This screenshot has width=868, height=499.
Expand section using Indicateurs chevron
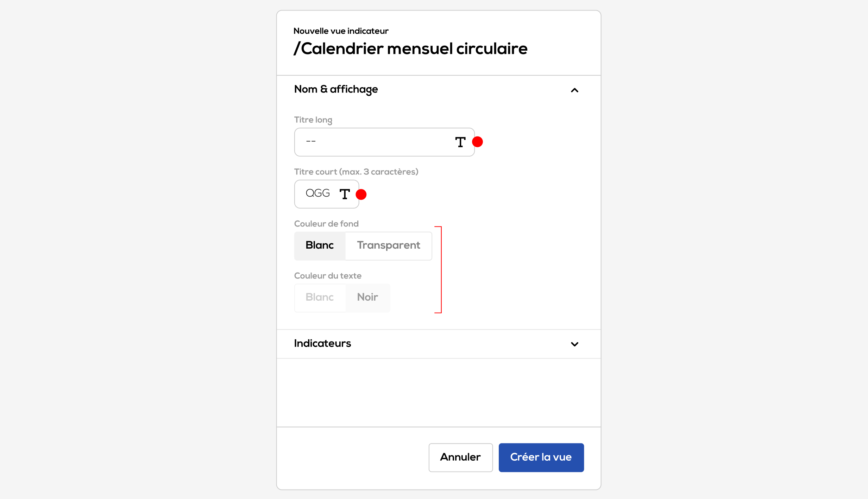[x=574, y=344]
